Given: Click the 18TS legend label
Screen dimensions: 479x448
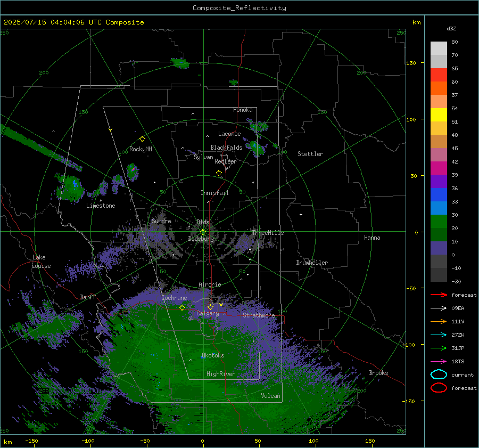Looking at the screenshot, I should point(458,362).
